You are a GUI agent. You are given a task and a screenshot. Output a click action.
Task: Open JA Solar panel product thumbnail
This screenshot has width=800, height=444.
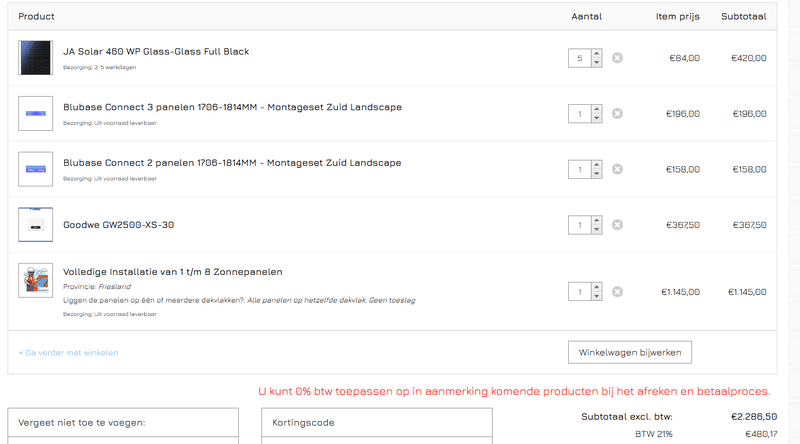coord(36,58)
